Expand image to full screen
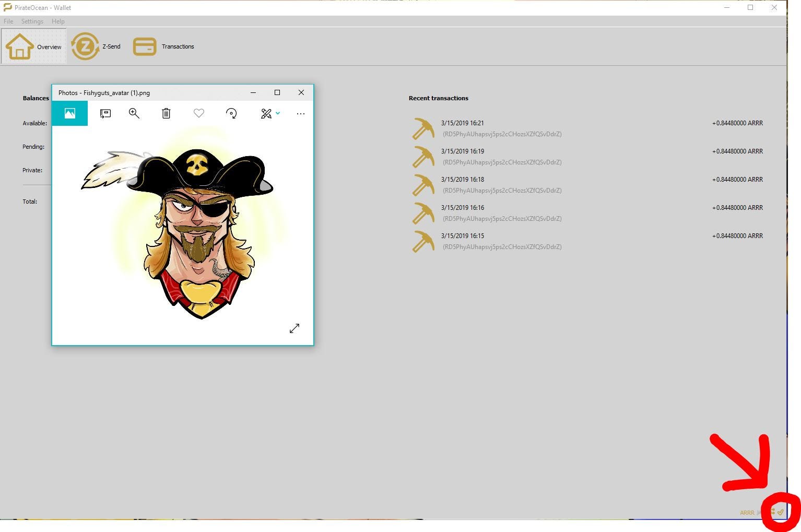The height and width of the screenshot is (532, 801). [x=295, y=328]
